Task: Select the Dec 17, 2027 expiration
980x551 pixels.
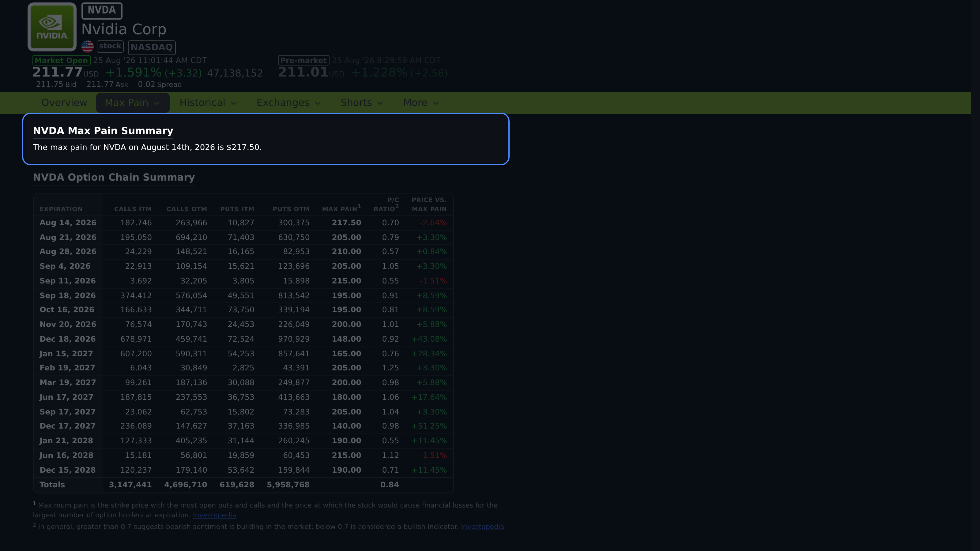Action: tap(68, 426)
